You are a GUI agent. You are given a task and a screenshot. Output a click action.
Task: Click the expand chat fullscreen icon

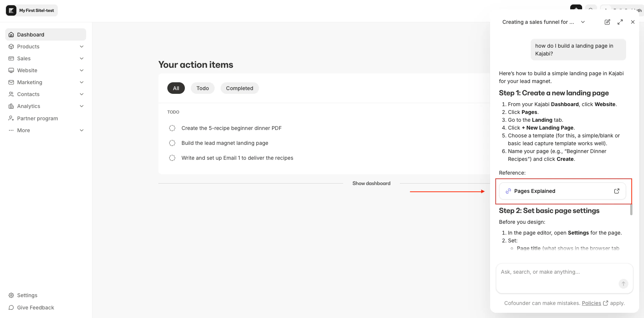coord(620,22)
